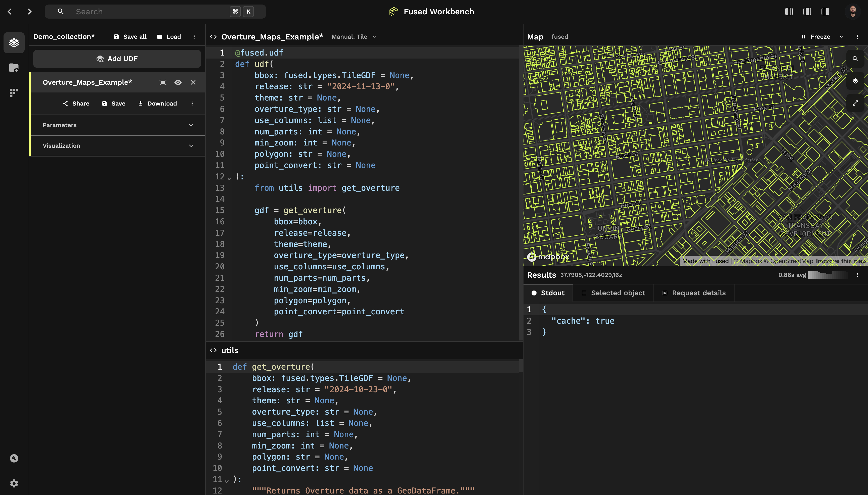Click the @fused.udf decorator line
868x495 pixels.
(x=259, y=53)
